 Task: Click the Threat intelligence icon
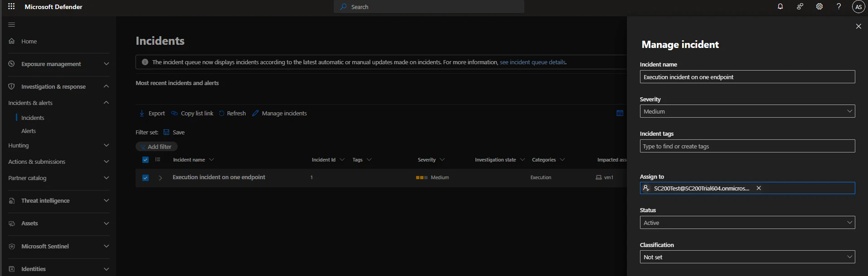pyautogui.click(x=12, y=200)
